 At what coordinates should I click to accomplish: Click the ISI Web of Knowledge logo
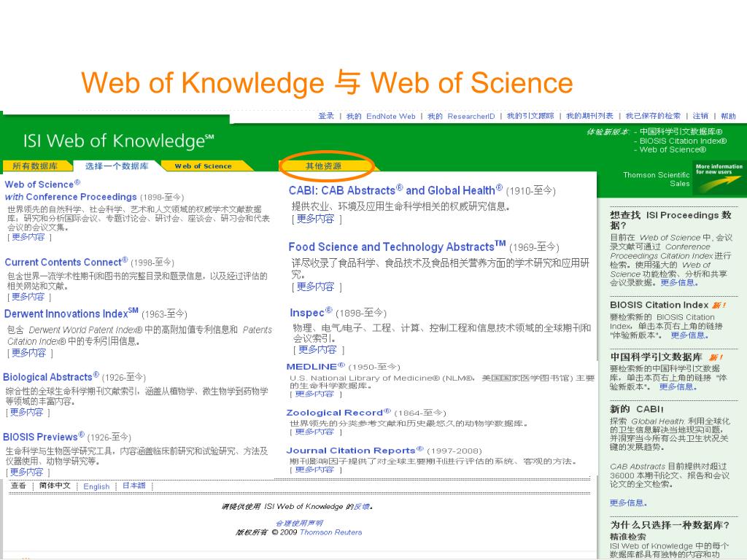pyautogui.click(x=119, y=141)
